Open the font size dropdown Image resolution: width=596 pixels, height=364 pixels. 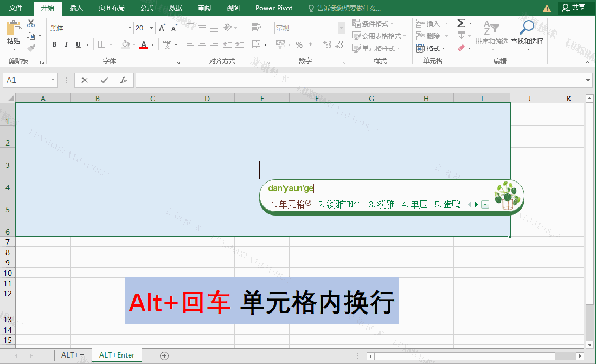click(x=151, y=27)
